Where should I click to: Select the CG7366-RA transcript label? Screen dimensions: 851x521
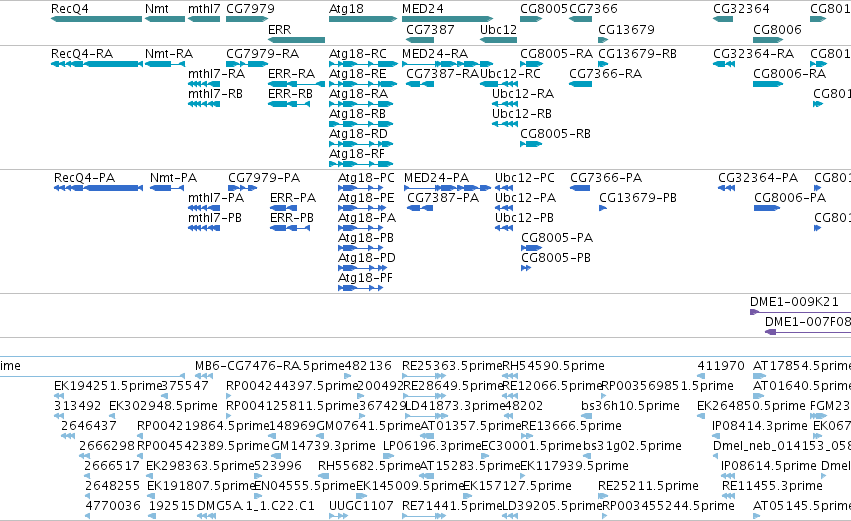tap(606, 74)
